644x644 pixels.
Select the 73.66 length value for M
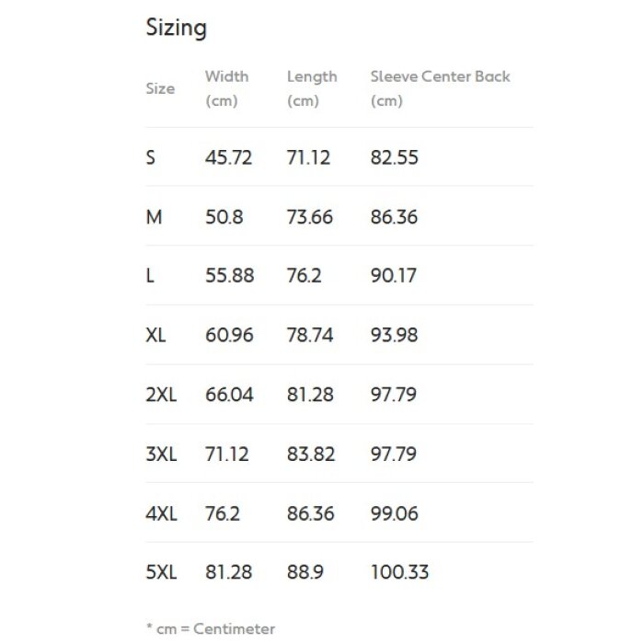[310, 217]
